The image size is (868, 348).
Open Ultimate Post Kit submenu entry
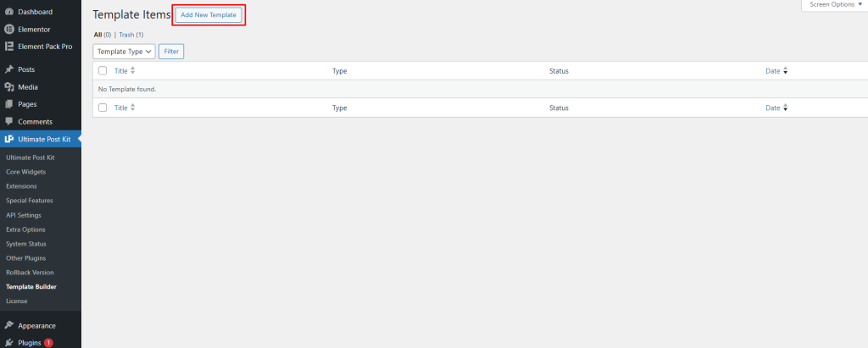click(x=31, y=157)
